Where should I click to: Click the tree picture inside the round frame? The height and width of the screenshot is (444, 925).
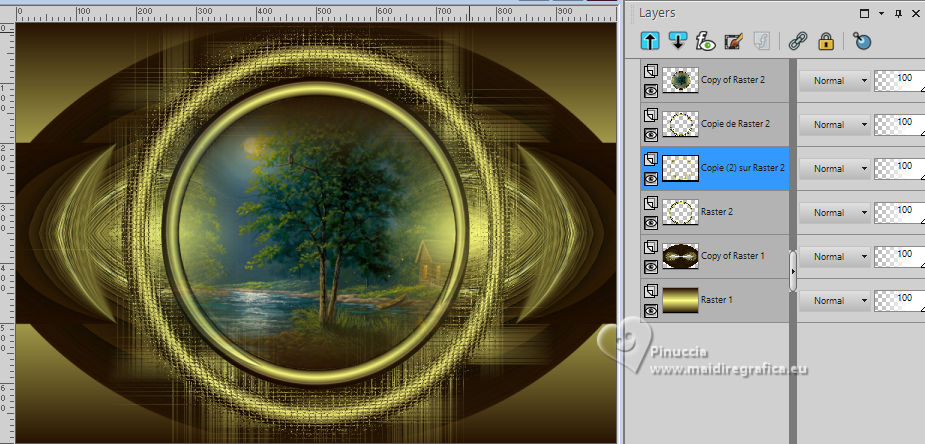[317, 233]
